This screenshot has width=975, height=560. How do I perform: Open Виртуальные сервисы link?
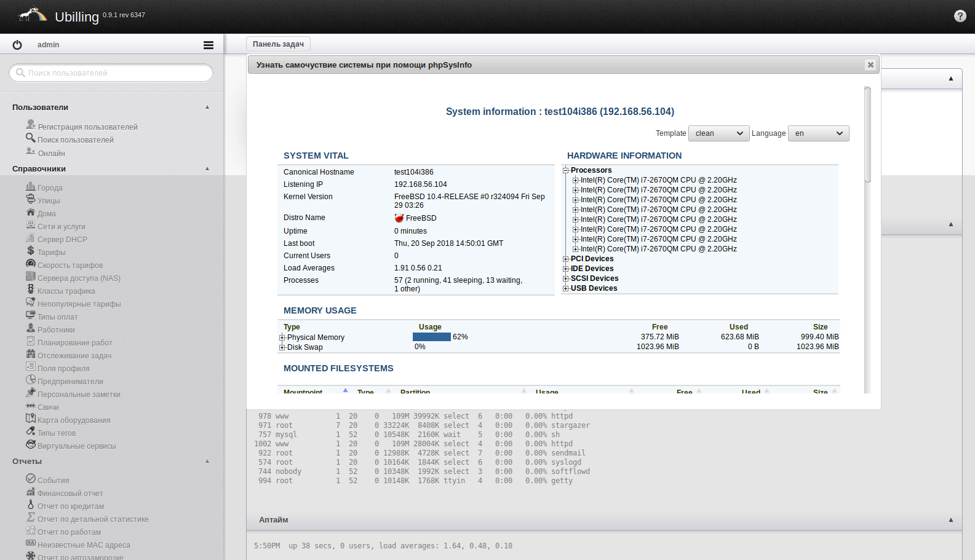click(76, 446)
